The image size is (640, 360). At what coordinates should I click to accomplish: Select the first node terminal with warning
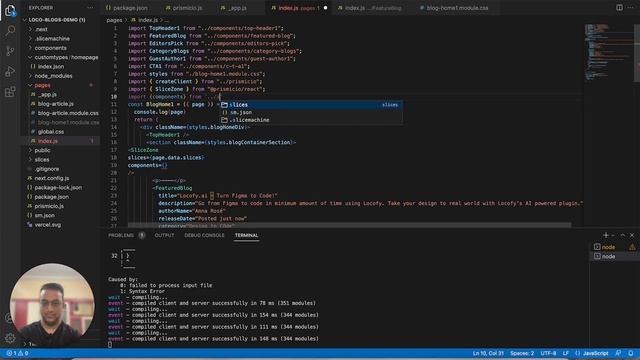pyautogui.click(x=614, y=247)
